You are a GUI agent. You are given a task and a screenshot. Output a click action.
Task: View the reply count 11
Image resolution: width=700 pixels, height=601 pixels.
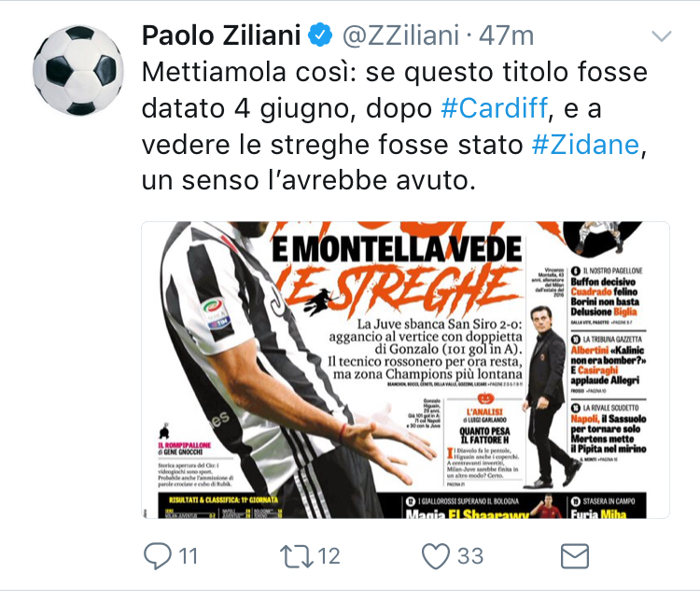[x=189, y=556]
